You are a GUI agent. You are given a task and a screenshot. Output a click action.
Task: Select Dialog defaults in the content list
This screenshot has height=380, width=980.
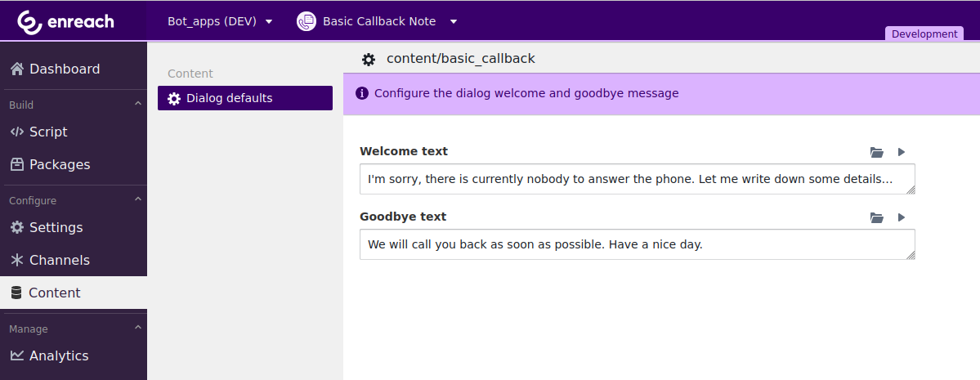point(244,98)
